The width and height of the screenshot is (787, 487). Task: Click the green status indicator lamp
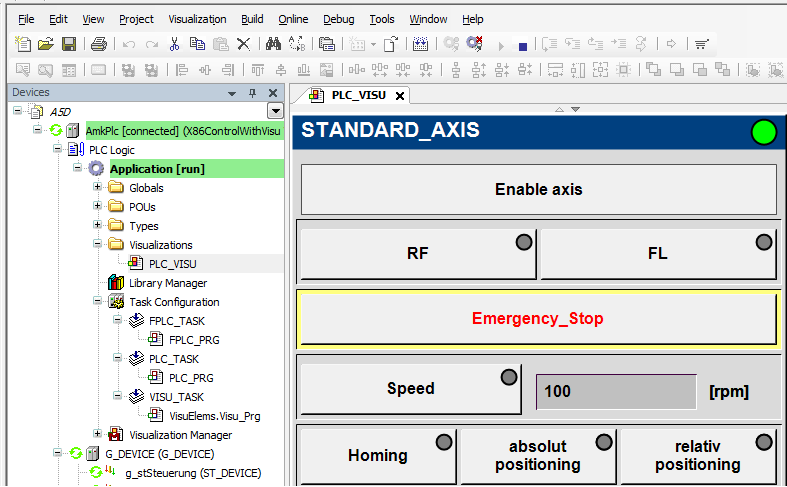coord(764,132)
